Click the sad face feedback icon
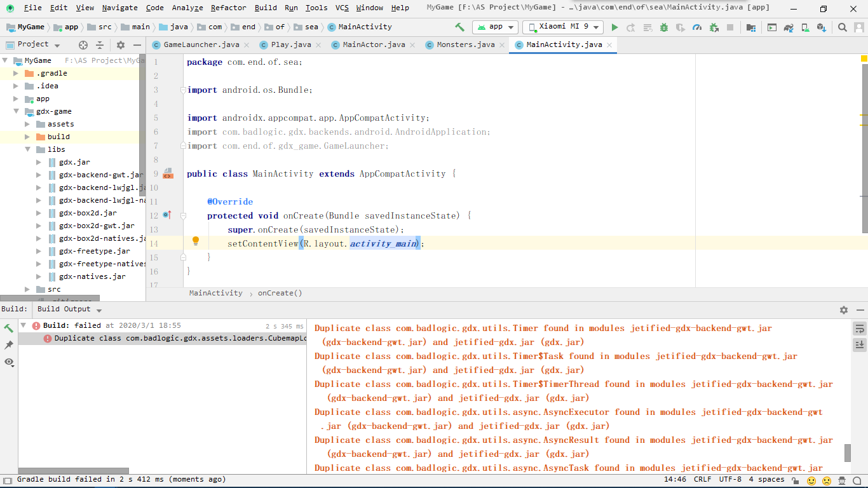The width and height of the screenshot is (868, 488). pos(827,480)
